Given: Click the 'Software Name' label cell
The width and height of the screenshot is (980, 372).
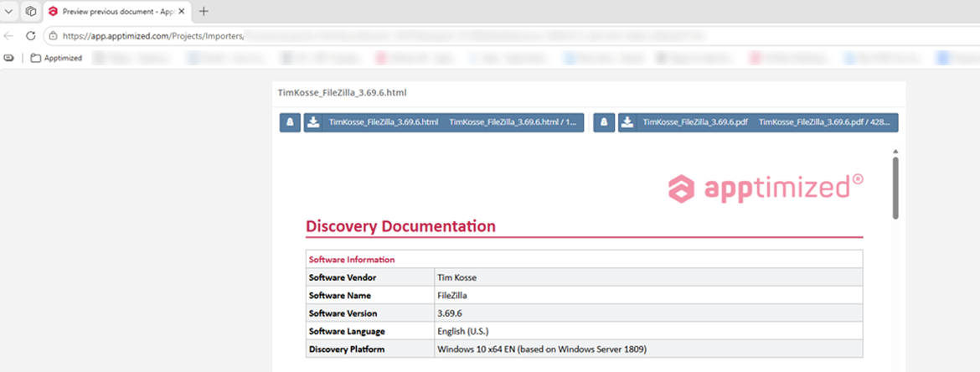Looking at the screenshot, I should [370, 295].
